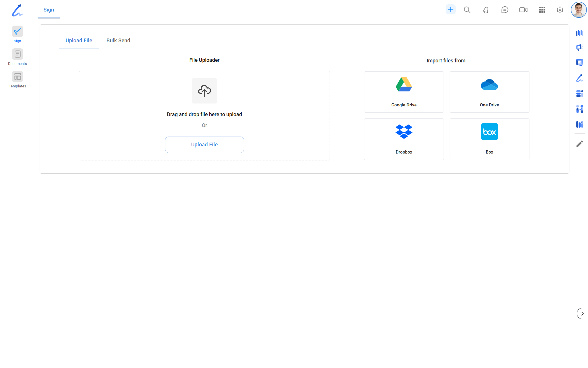Import files from Google Drive

coord(404,92)
